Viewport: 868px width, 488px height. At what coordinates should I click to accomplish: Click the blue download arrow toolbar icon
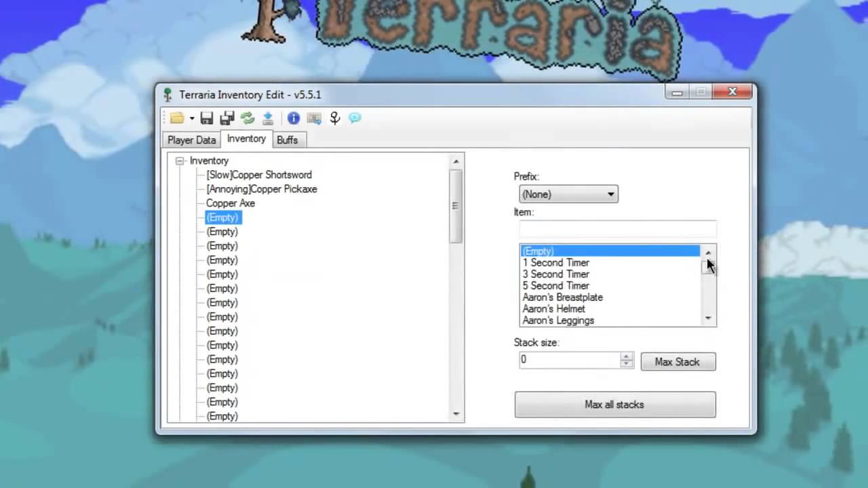click(x=268, y=119)
